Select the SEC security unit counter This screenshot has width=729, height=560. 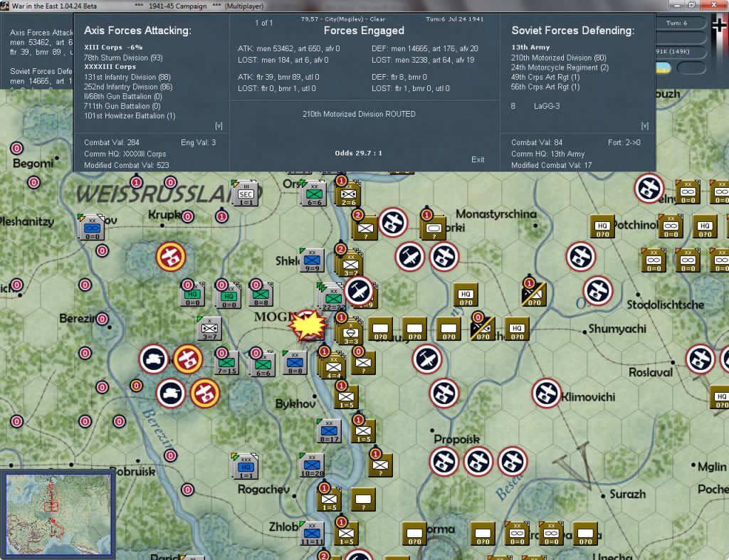click(246, 194)
